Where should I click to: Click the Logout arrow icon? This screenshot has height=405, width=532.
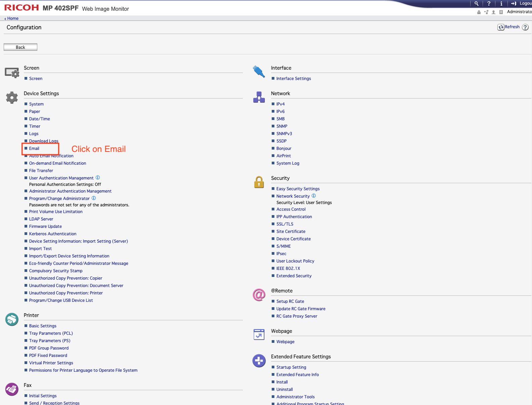(x=514, y=4)
